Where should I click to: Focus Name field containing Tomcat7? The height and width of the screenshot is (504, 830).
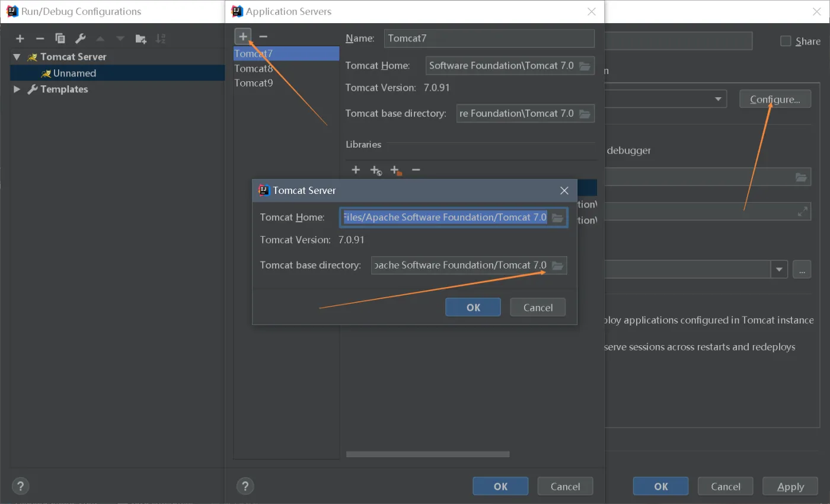pyautogui.click(x=489, y=38)
